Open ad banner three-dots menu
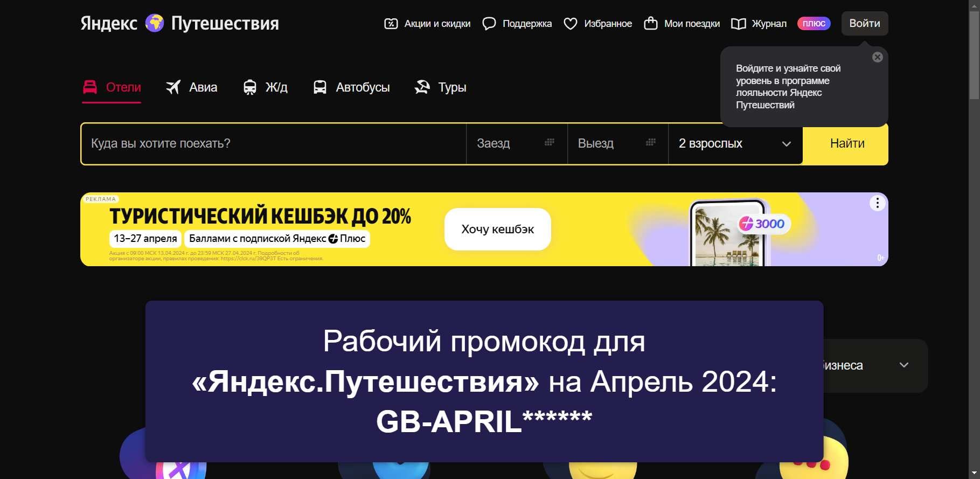980x479 pixels. tap(877, 203)
